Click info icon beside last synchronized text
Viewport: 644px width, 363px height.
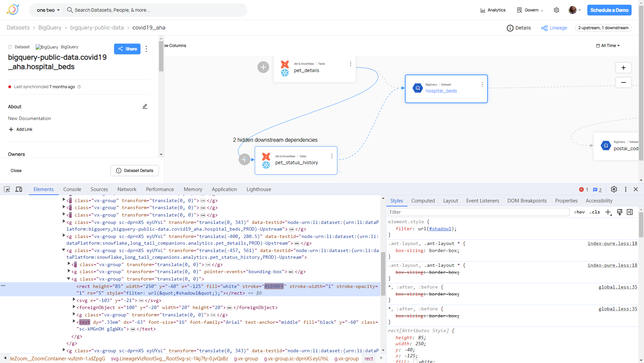pos(79,87)
